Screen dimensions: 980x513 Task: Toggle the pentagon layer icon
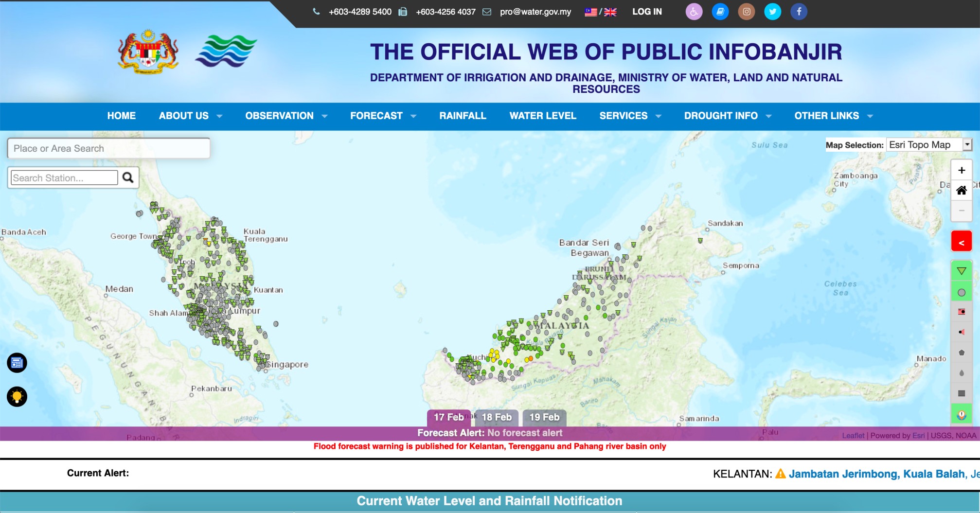tap(961, 353)
